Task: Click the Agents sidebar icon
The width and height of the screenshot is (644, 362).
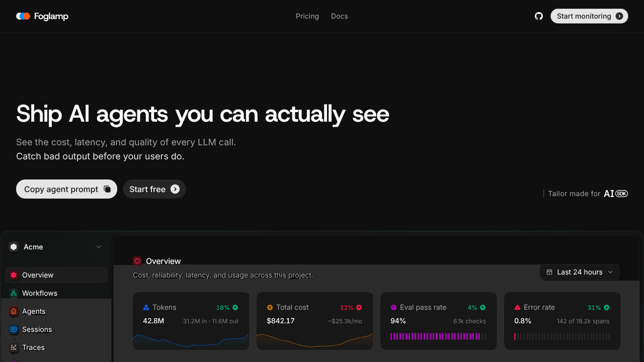Action: click(14, 311)
